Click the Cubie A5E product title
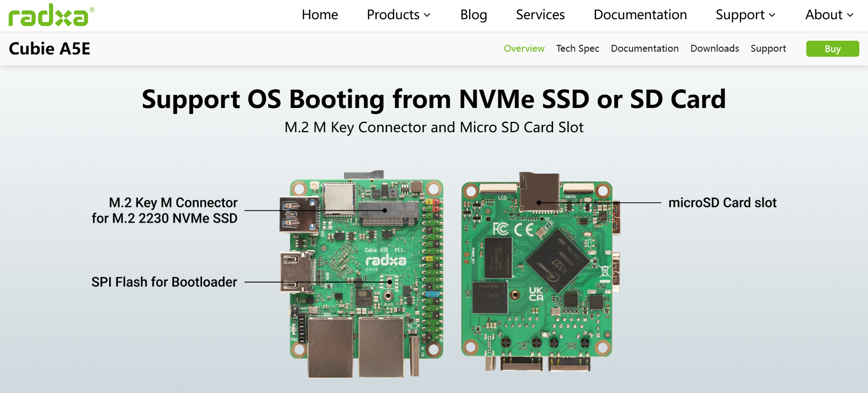868x393 pixels. 49,48
